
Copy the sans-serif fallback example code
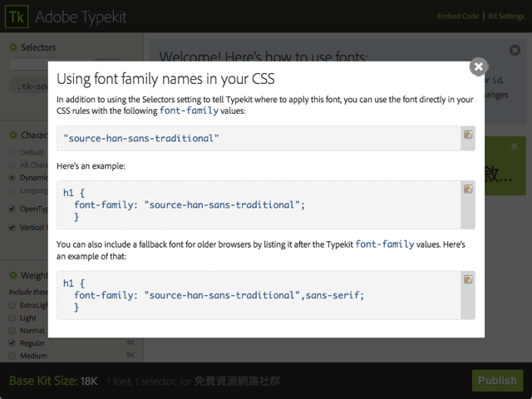pos(468,279)
